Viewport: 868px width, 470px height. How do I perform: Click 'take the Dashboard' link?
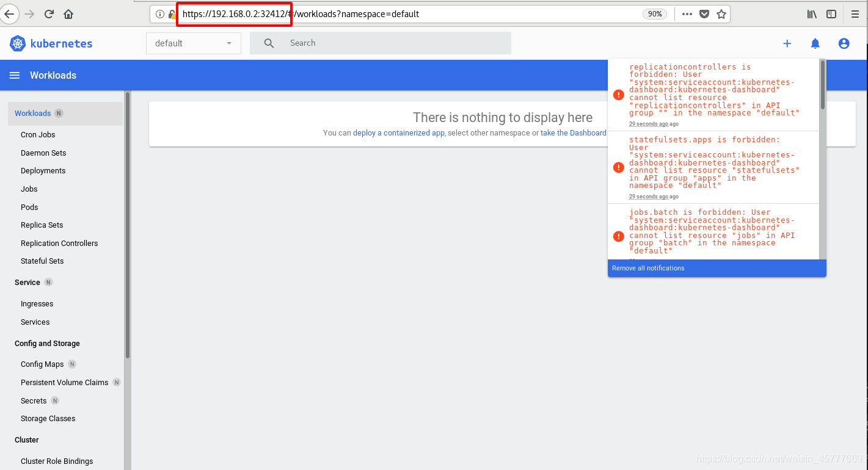click(574, 133)
